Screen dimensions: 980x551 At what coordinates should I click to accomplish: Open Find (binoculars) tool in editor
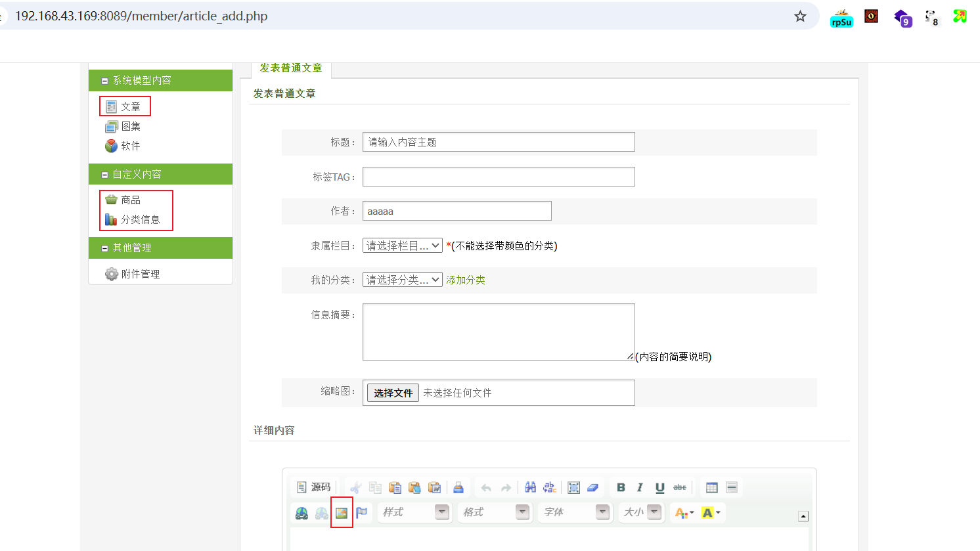click(530, 487)
